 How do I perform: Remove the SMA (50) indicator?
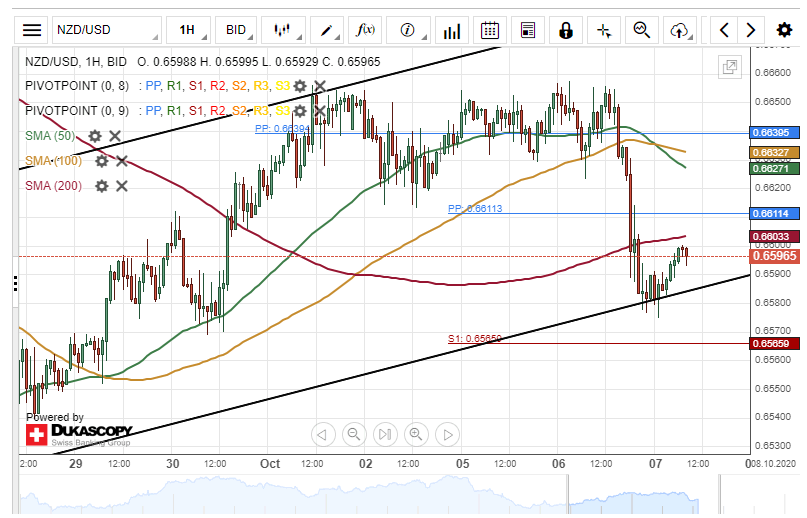point(115,136)
